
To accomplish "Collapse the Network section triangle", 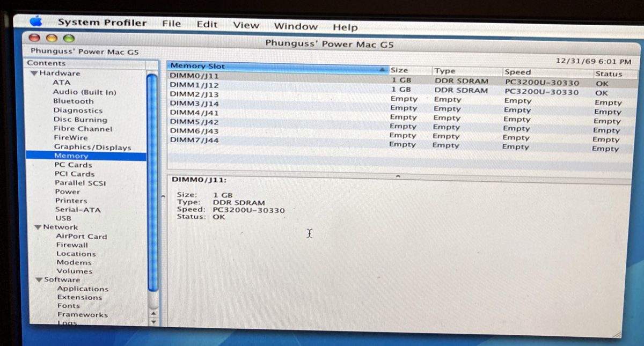I will 38,227.
